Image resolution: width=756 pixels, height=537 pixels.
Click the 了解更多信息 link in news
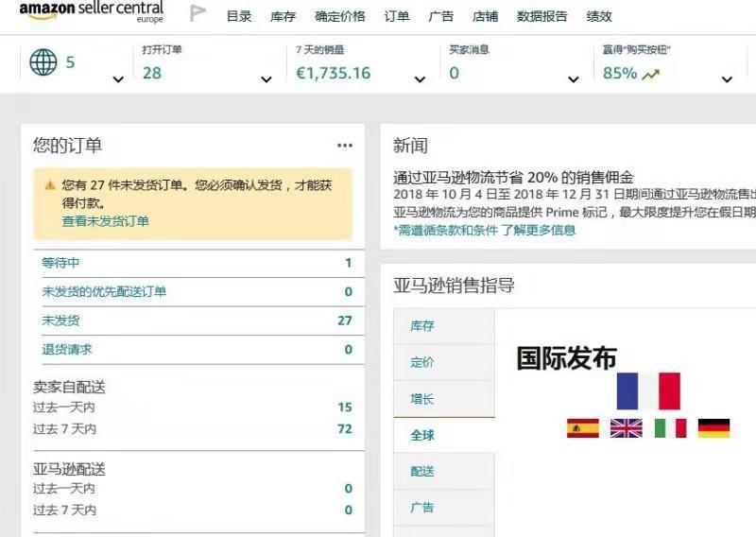coord(538,230)
